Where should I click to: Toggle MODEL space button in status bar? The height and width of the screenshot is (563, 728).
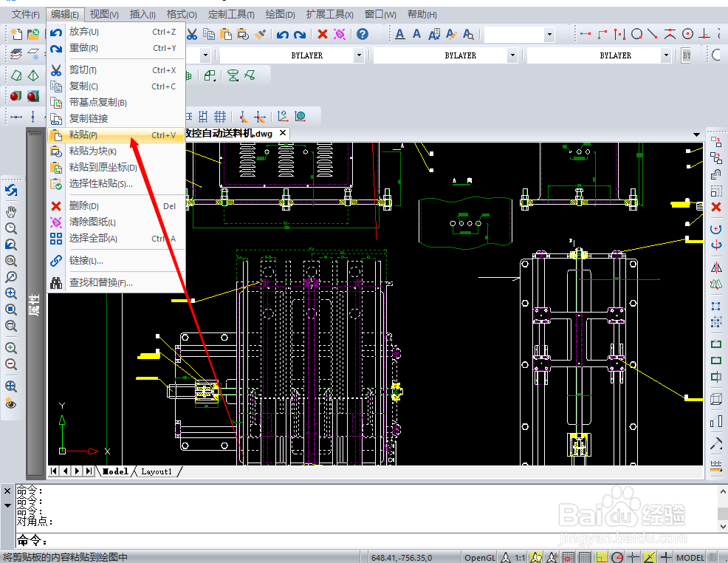[x=690, y=557]
